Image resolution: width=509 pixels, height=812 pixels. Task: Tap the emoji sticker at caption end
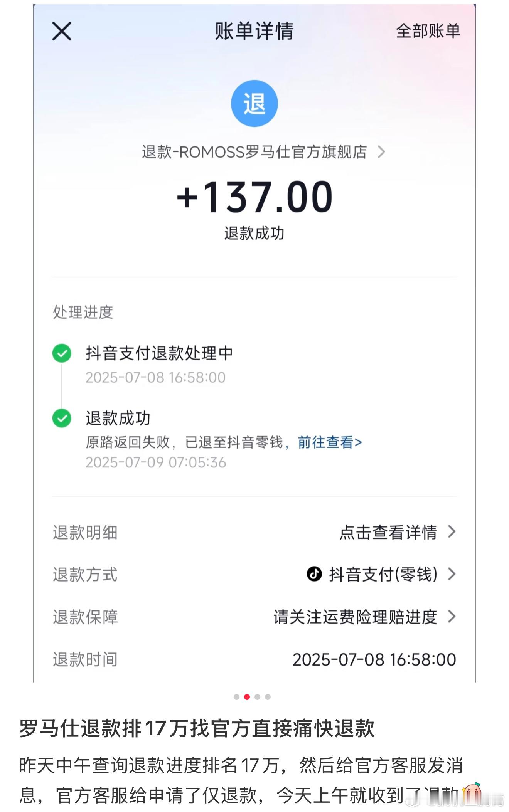coord(471,794)
